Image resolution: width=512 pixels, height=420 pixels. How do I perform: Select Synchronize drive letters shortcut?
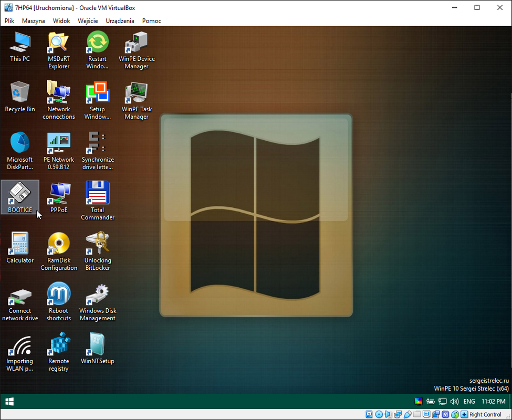point(97,151)
